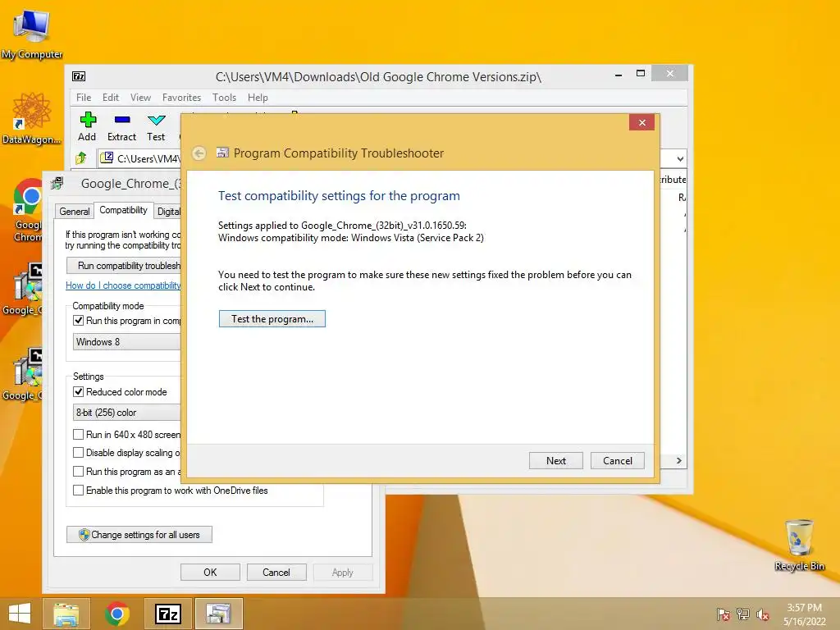Viewport: 840px width, 630px height.
Task: Uncheck Reduced color mode
Action: tap(78, 391)
